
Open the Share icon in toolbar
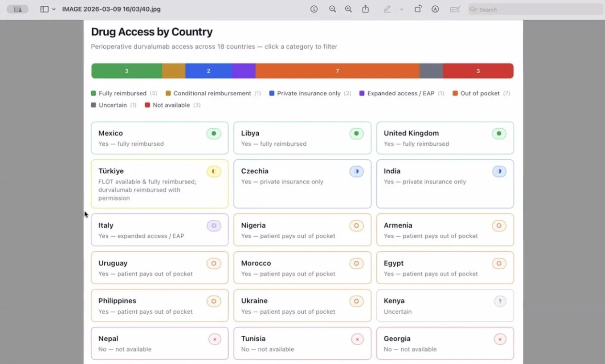pos(365,9)
